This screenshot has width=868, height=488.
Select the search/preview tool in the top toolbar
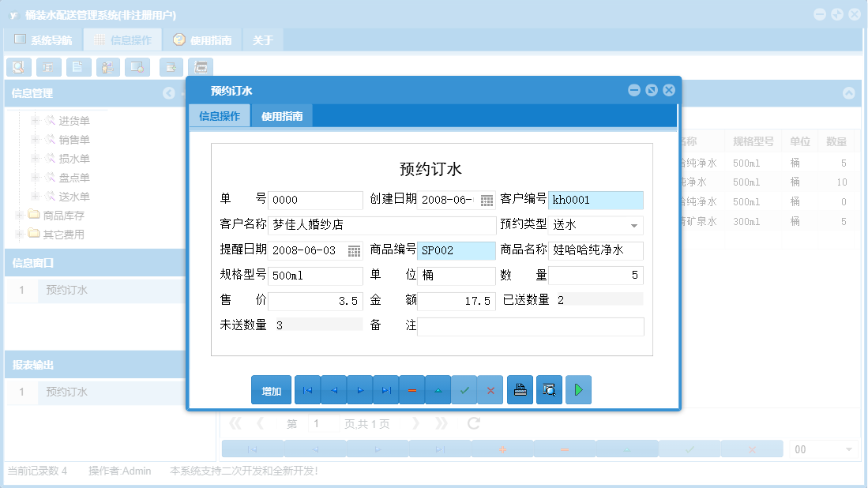coord(18,66)
